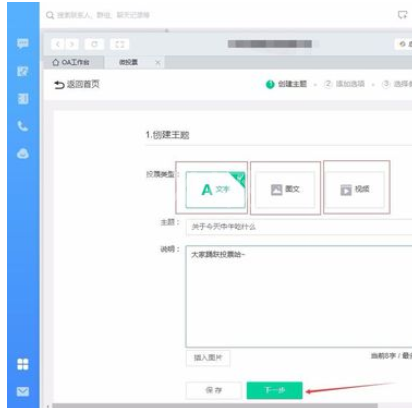Select step 1 创建主题 in the progress bar
This screenshot has width=412, height=408.
(286, 84)
